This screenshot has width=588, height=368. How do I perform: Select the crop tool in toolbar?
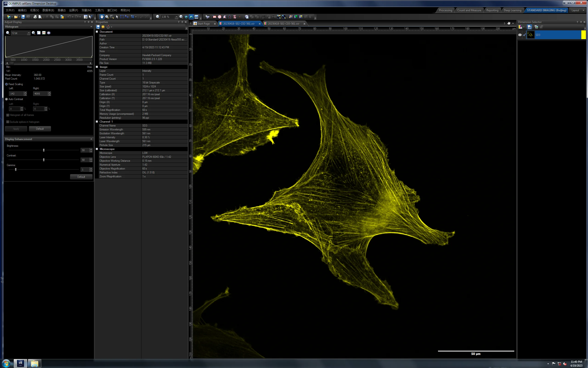pyautogui.click(x=133, y=17)
